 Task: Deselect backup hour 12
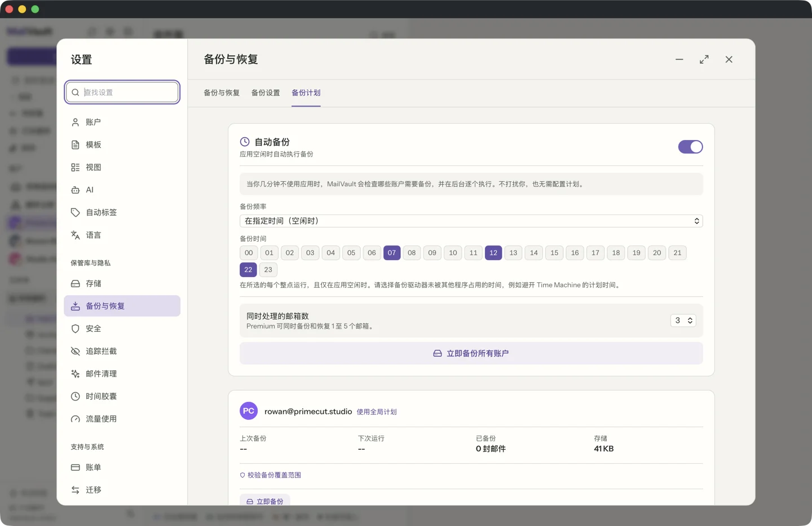(493, 253)
